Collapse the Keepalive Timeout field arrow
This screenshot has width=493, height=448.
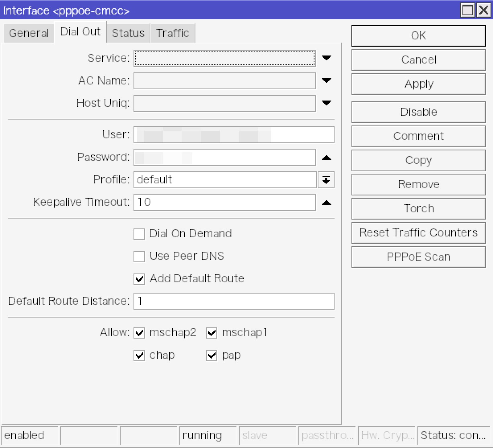tap(326, 203)
